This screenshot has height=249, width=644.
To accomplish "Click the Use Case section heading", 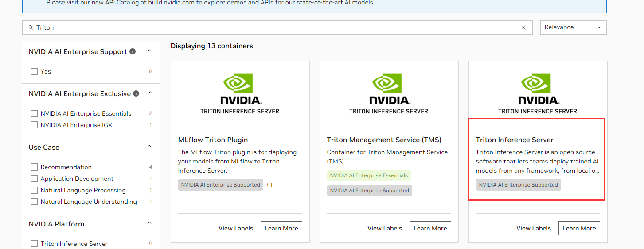I will [x=44, y=147].
